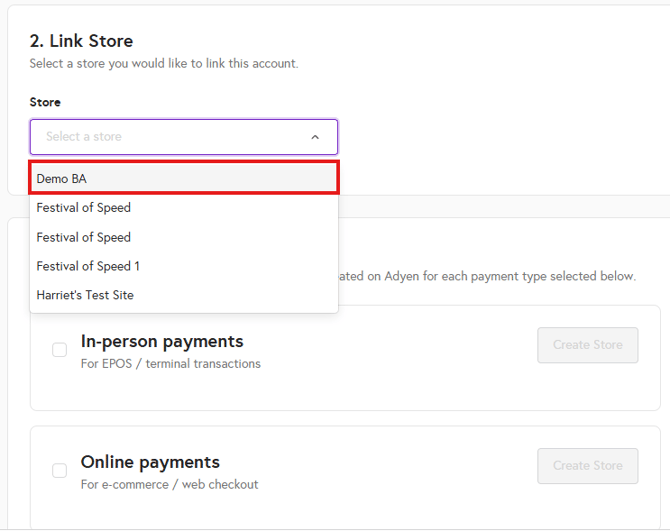Click the '2. Link Store' heading
Screen dimensions: 670x531
coord(81,41)
